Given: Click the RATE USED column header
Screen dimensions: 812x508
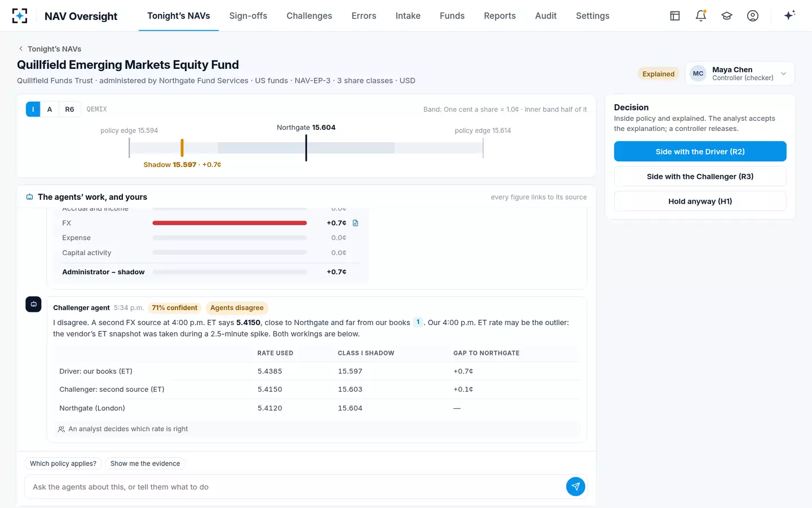Looking at the screenshot, I should [x=275, y=353].
